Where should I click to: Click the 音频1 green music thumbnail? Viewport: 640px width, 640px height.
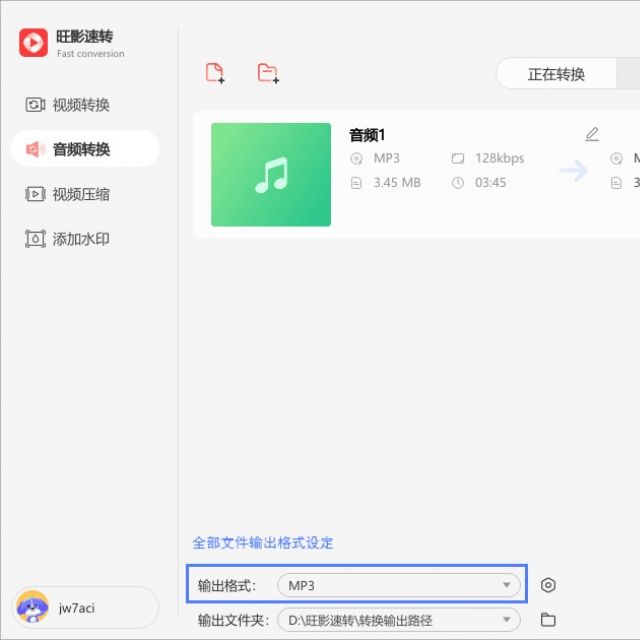click(x=271, y=175)
